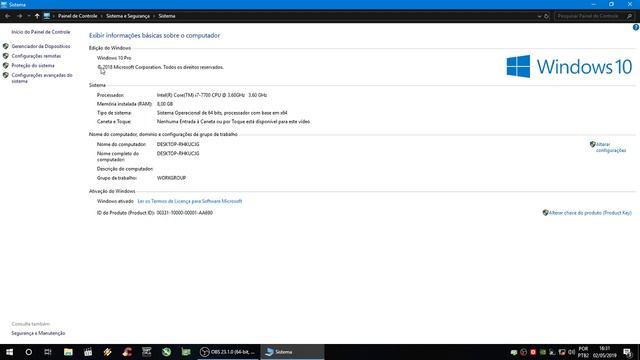
Task: Select Sistema e Segurança breadcrumb
Action: pyautogui.click(x=128, y=16)
